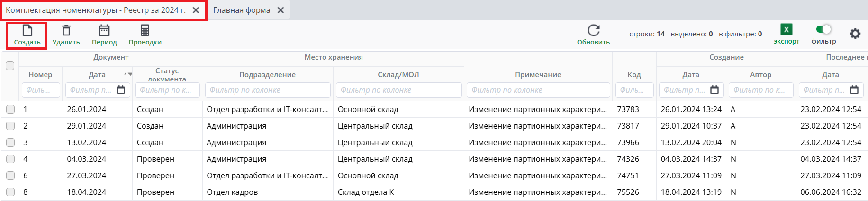Image resolution: width=868 pixels, height=201 pixels.
Task: Open the Период calendar icon
Action: tap(104, 31)
